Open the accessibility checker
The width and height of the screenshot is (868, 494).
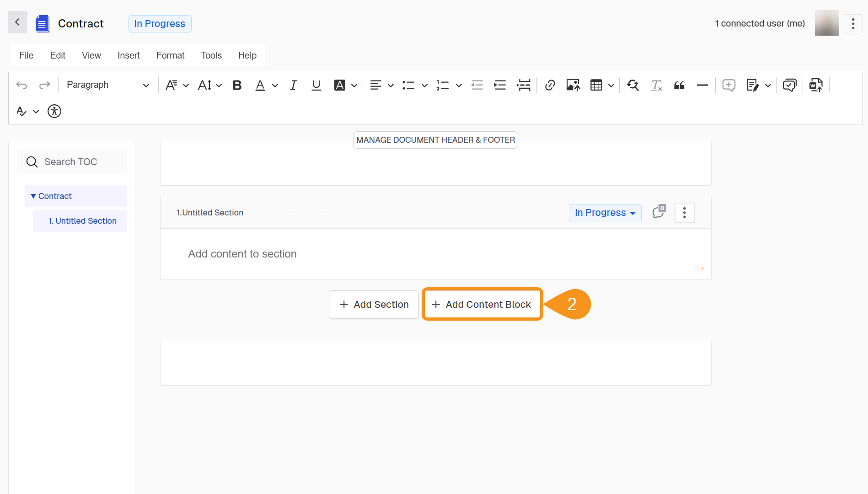coord(54,111)
